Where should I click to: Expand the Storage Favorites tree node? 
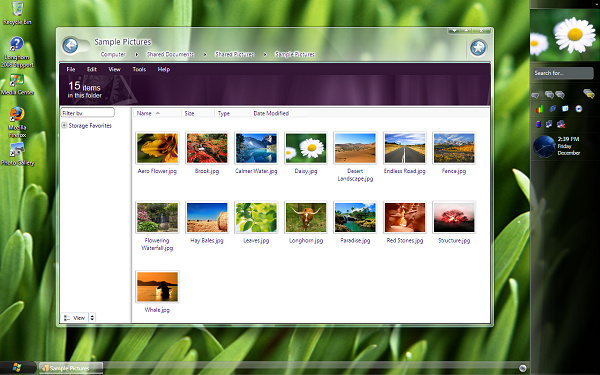tap(64, 125)
